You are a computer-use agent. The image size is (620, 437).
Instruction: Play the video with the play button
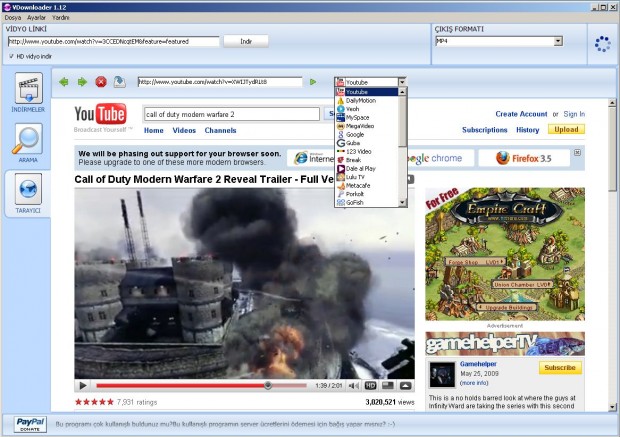[x=83, y=385]
